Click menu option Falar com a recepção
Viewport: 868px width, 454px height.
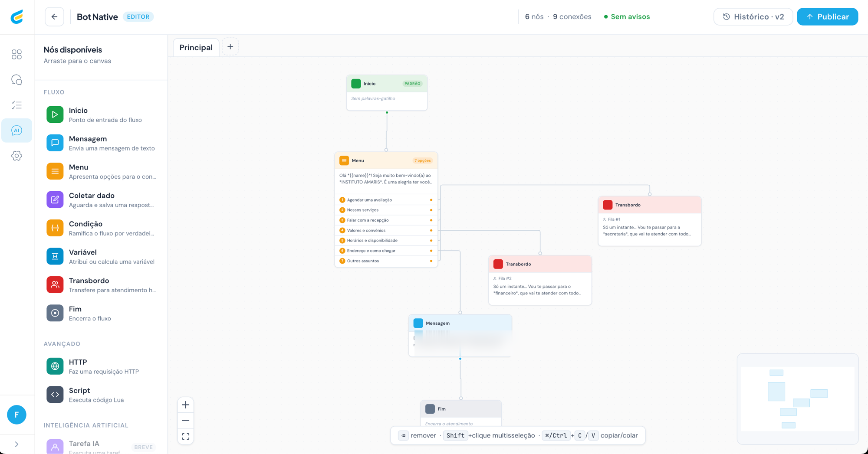(x=386, y=220)
